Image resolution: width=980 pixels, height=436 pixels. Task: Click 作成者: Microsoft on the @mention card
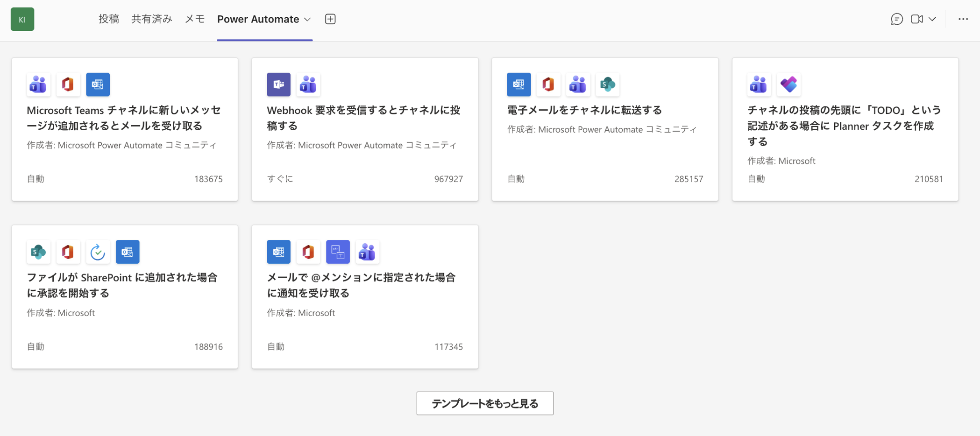[301, 313]
